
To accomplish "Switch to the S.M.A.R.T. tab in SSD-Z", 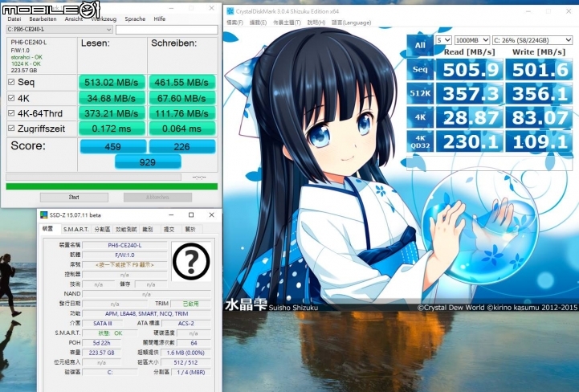I will tap(76, 230).
